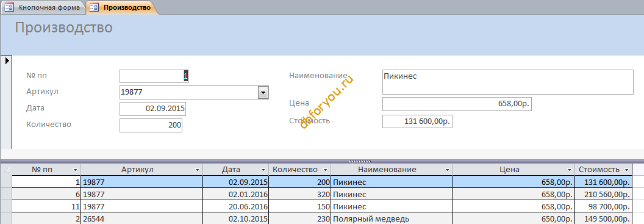Select the Количество column header
This screenshot has width=644, height=224.
coord(299,170)
